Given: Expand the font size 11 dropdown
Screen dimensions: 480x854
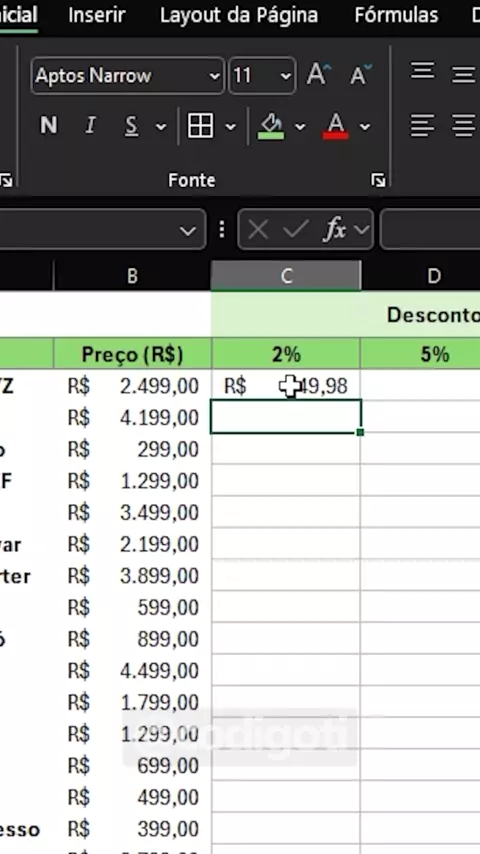Looking at the screenshot, I should click(x=285, y=76).
